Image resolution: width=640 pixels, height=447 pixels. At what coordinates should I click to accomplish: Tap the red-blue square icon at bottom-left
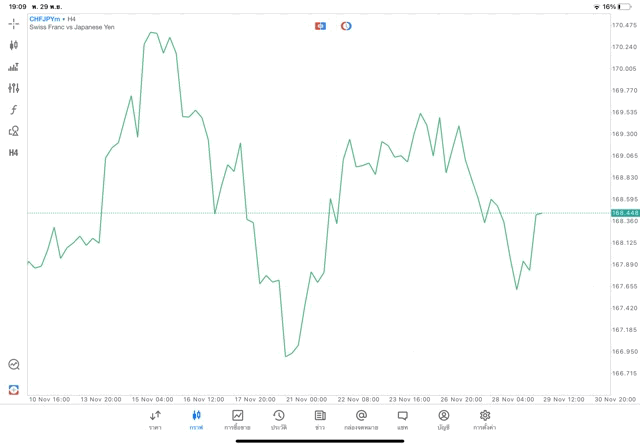[13, 389]
